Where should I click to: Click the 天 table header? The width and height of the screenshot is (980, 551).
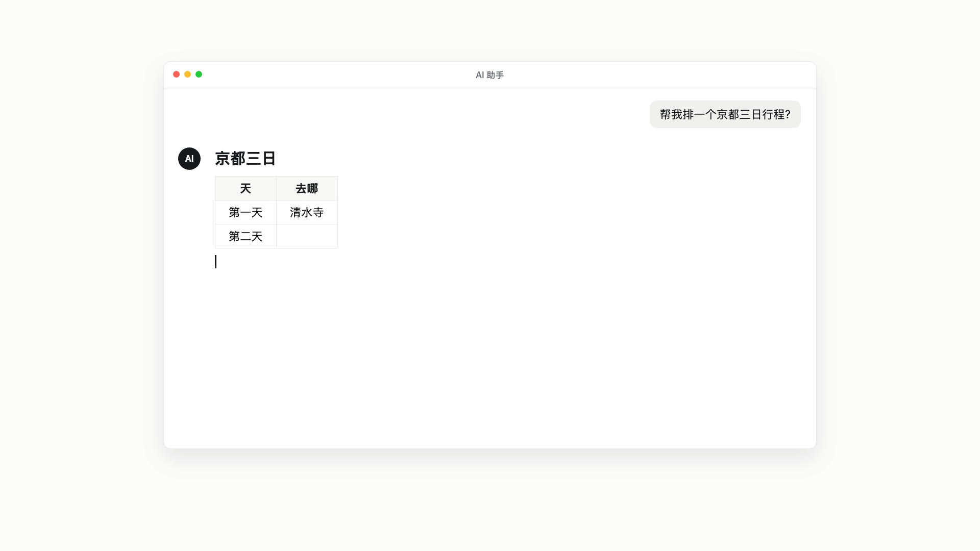[x=246, y=188]
